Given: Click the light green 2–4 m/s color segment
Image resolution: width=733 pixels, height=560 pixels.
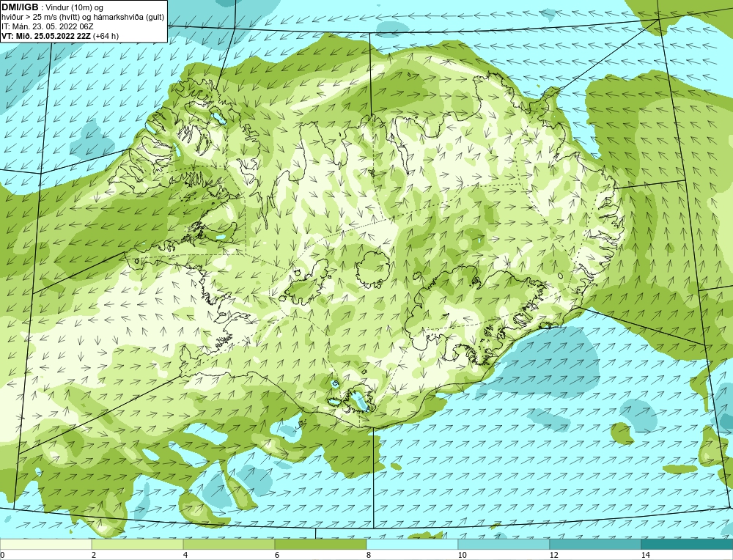Looking at the screenshot, I should [138, 545].
